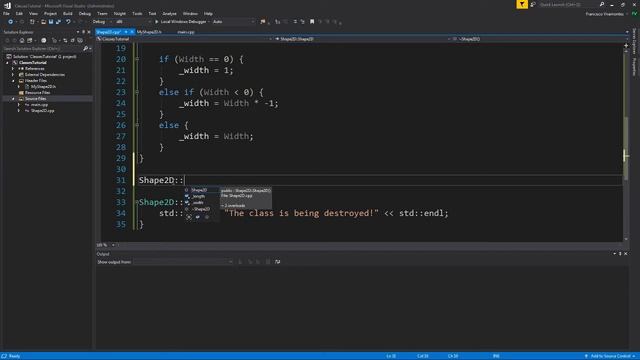This screenshot has width=640, height=360.
Task: Click the Solution Explorer Show All Files icon
Action: [x=80, y=40]
